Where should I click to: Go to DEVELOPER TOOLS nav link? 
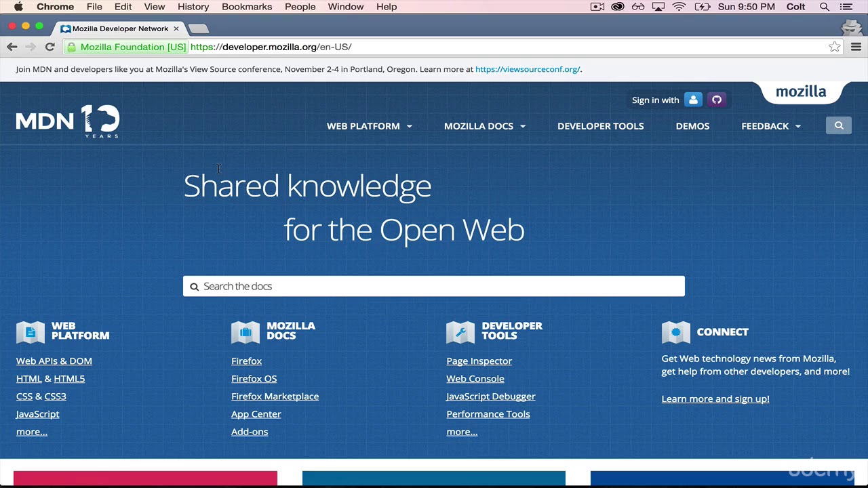click(x=600, y=126)
